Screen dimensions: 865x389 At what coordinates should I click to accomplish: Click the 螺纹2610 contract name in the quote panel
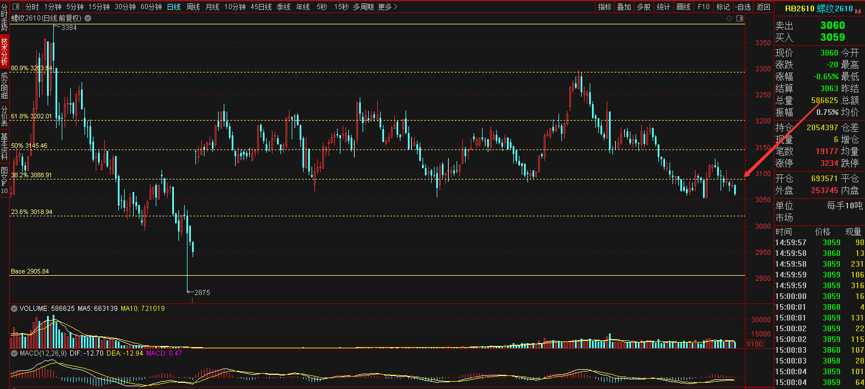click(x=835, y=9)
